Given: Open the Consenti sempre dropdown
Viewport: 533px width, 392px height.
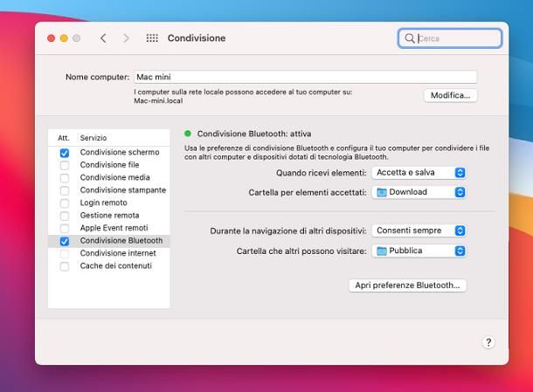Looking at the screenshot, I should coord(419,230).
